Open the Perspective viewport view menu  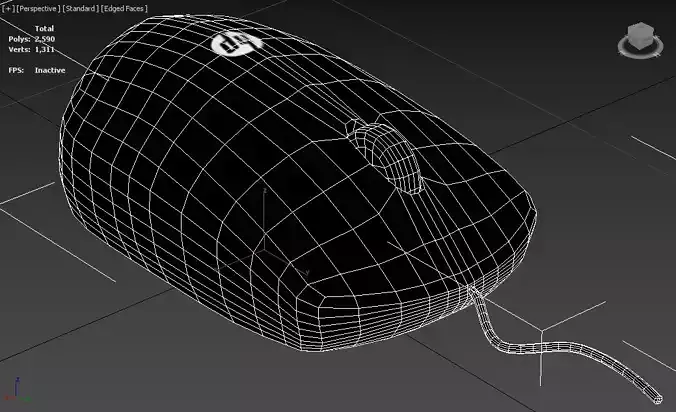pyautogui.click(x=38, y=9)
